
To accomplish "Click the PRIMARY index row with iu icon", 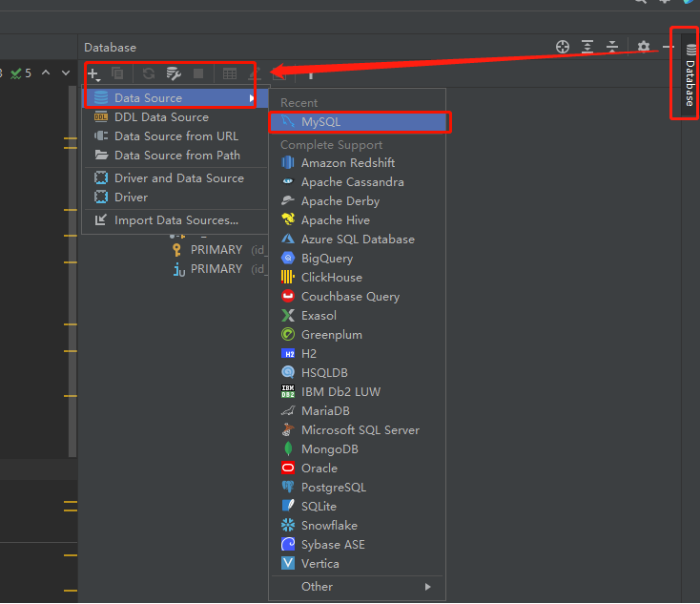I will pyautogui.click(x=218, y=269).
